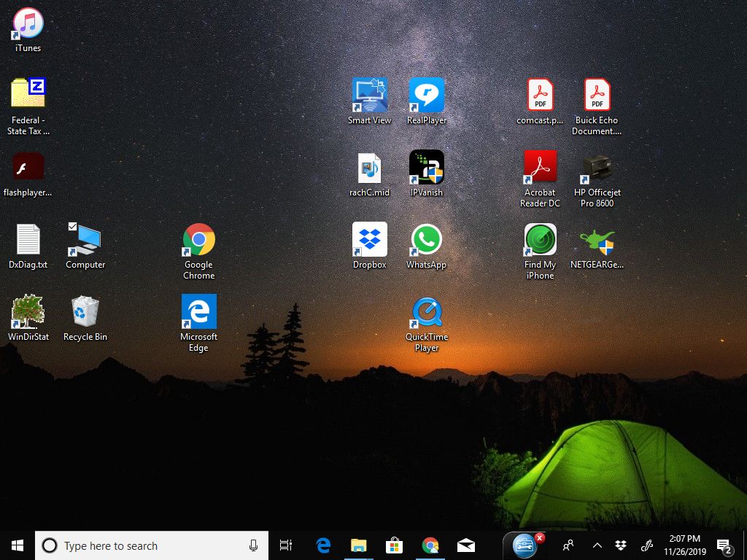Select the RealPlayer shortcut
Image resolution: width=747 pixels, height=560 pixels.
click(x=427, y=96)
